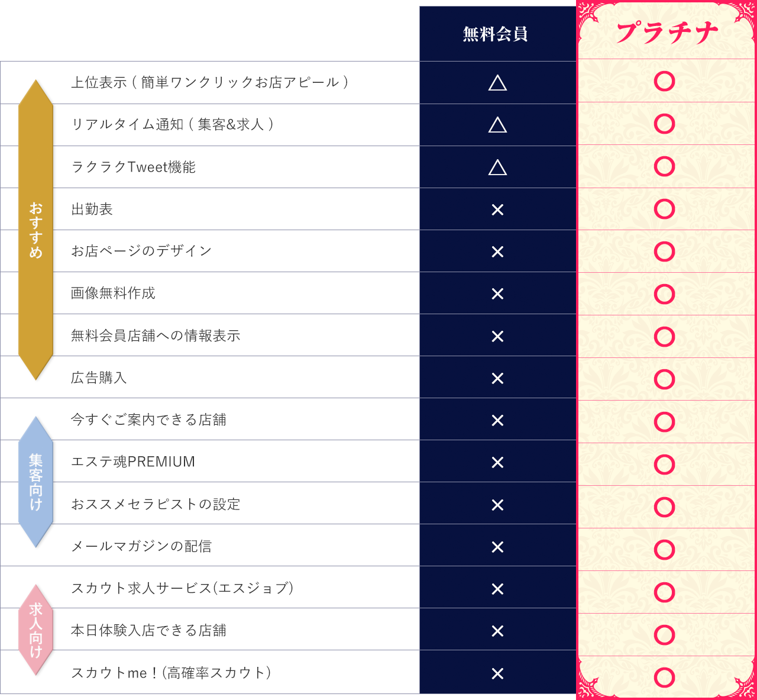Click the platinum circle for 画像無料作成
Image resolution: width=757 pixels, height=700 pixels.
coord(665,294)
